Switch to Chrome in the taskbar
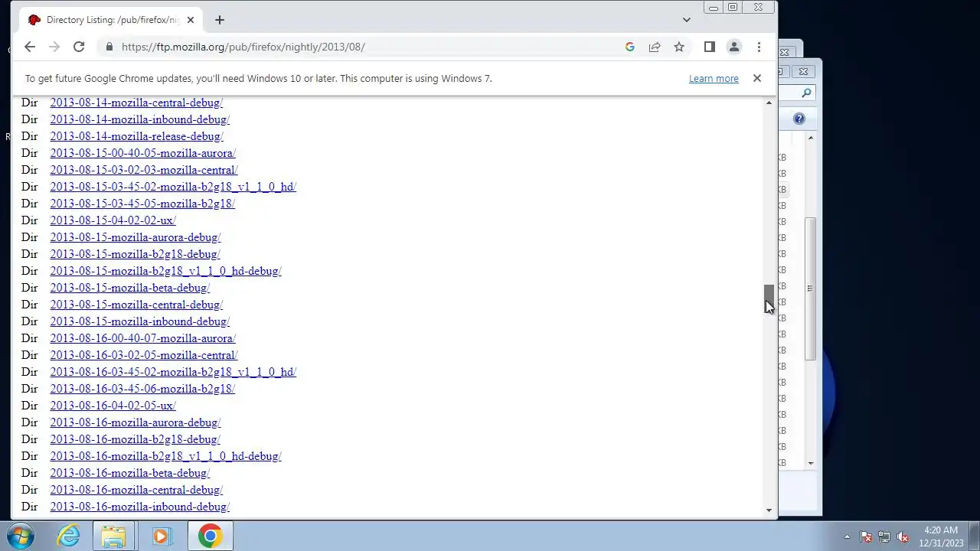Image resolution: width=980 pixels, height=551 pixels. coord(210,536)
